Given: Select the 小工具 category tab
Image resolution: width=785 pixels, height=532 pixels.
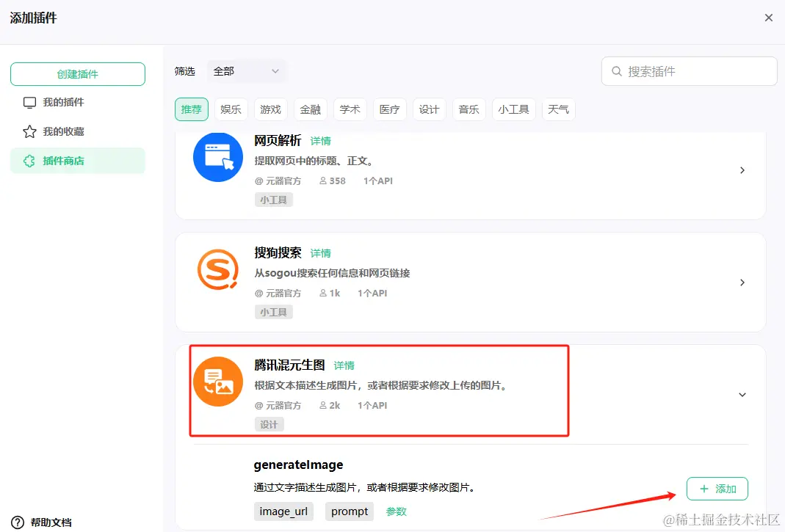Looking at the screenshot, I should [513, 109].
